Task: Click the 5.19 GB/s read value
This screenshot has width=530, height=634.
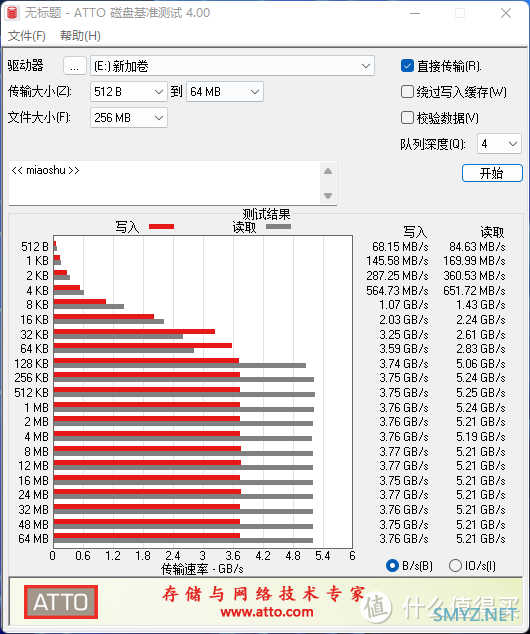Action: pos(481,437)
